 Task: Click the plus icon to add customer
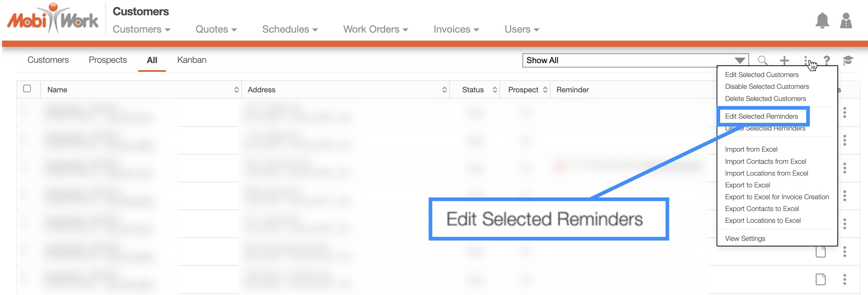(784, 60)
